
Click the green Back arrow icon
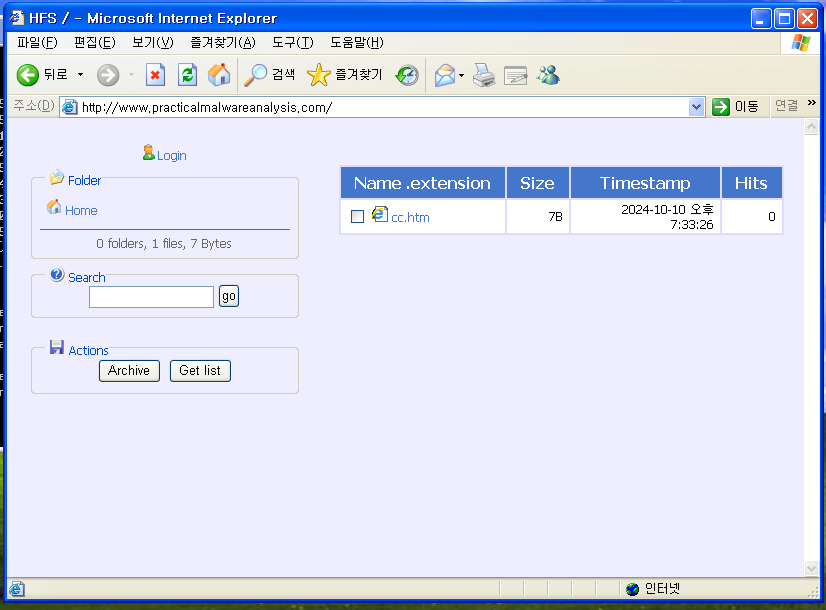click(27, 75)
